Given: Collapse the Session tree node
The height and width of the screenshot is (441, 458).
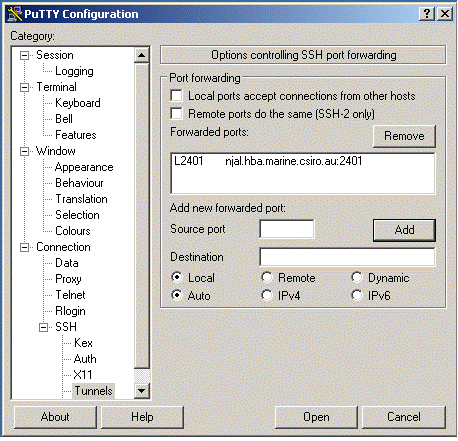Looking at the screenshot, I should (x=24, y=55).
